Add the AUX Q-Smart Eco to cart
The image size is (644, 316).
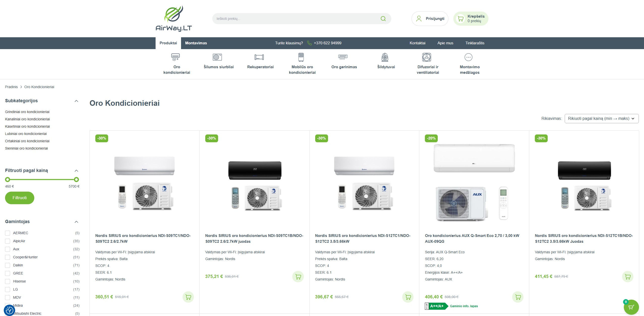[x=518, y=297]
